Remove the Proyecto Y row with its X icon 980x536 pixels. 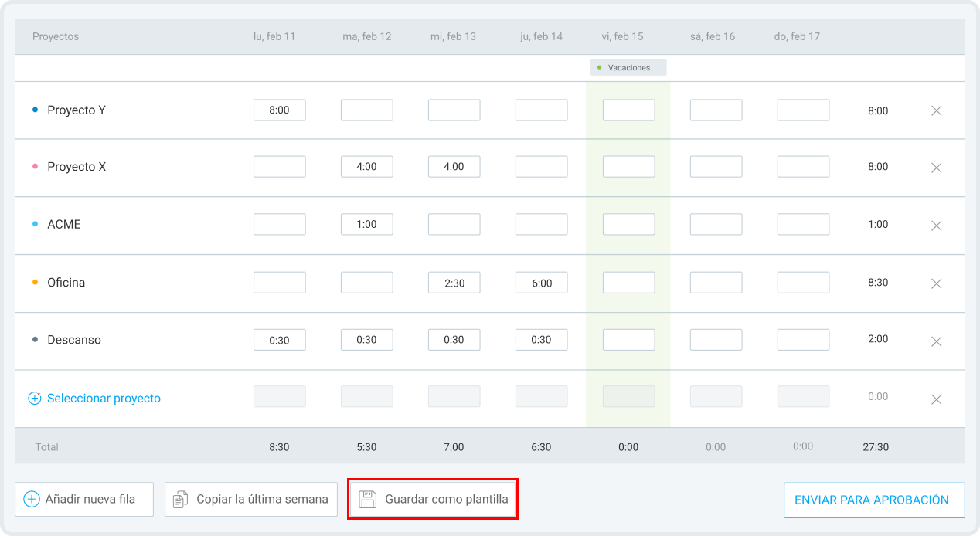tap(936, 110)
